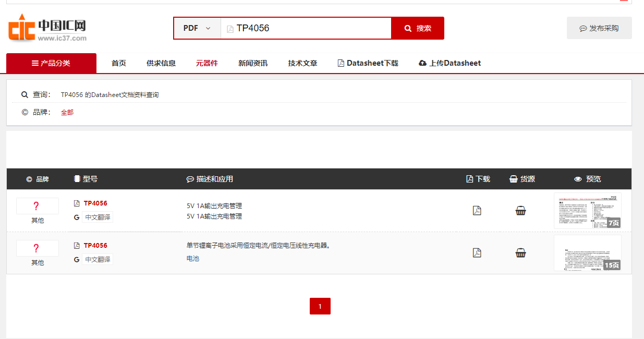Open the 供求信息 nav item

tap(161, 63)
